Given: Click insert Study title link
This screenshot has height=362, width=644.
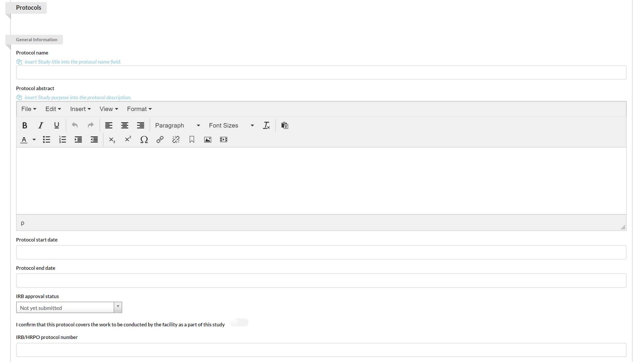Looking at the screenshot, I should coord(72,62).
